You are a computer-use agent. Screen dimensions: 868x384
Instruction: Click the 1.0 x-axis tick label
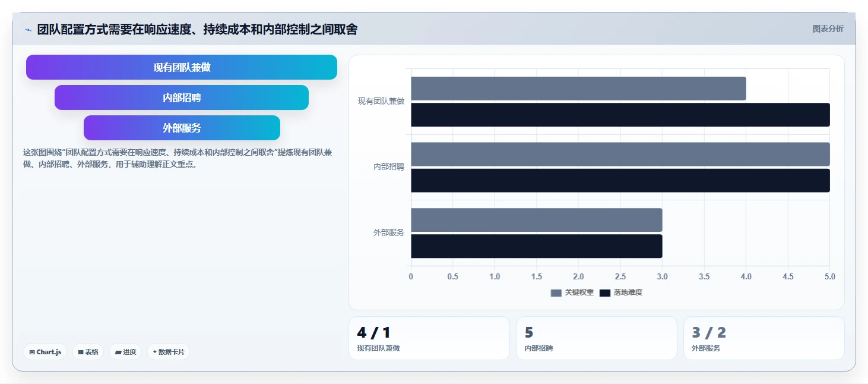pos(495,276)
